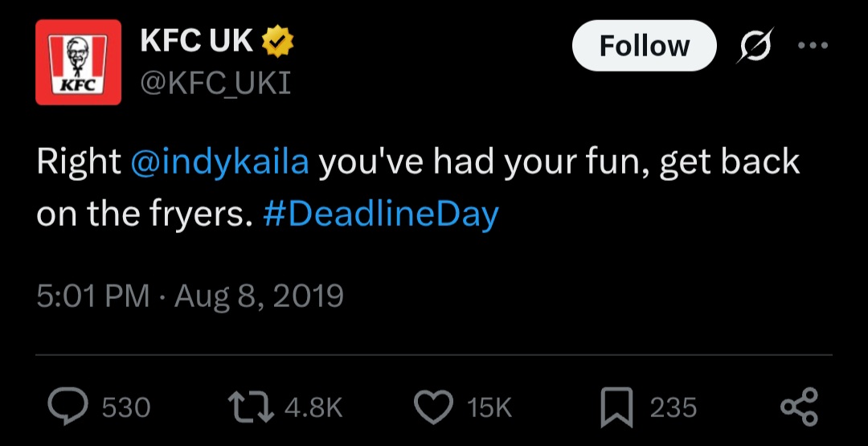The image size is (868, 446).
Task: Open the KFC logo profile picture
Action: coord(79,62)
